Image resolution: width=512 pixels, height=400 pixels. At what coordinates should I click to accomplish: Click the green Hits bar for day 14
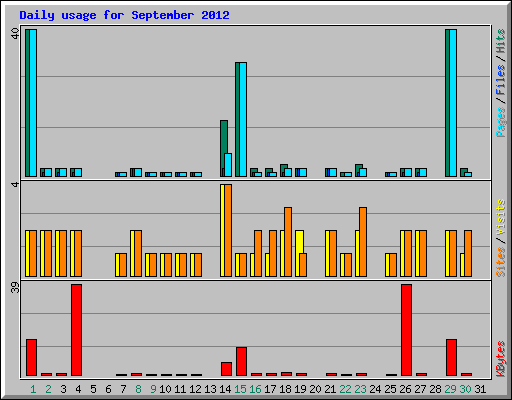tap(224, 137)
